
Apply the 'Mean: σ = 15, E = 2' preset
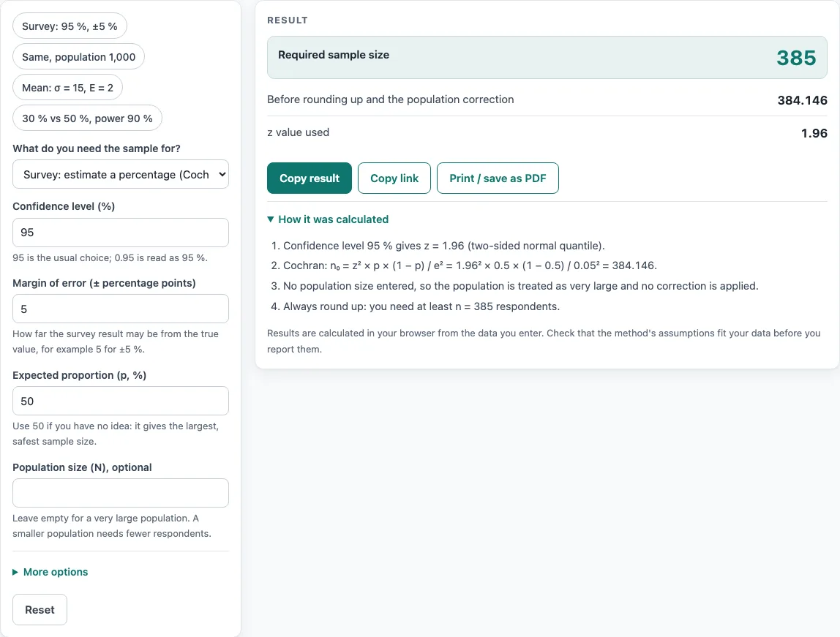pos(67,88)
